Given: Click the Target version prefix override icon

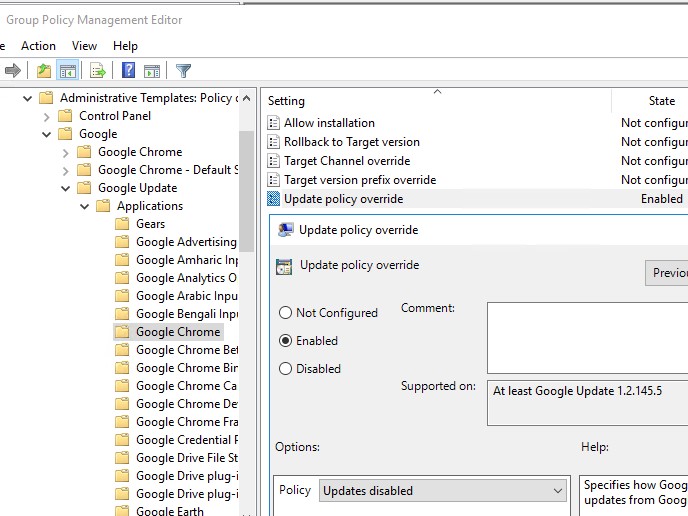Looking at the screenshot, I should (274, 179).
